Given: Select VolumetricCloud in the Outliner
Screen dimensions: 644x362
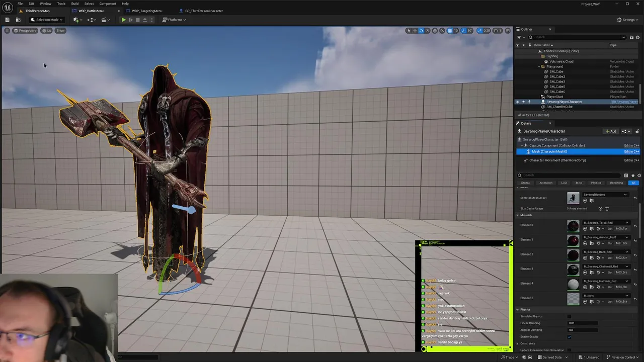Looking at the screenshot, I should pyautogui.click(x=561, y=61).
